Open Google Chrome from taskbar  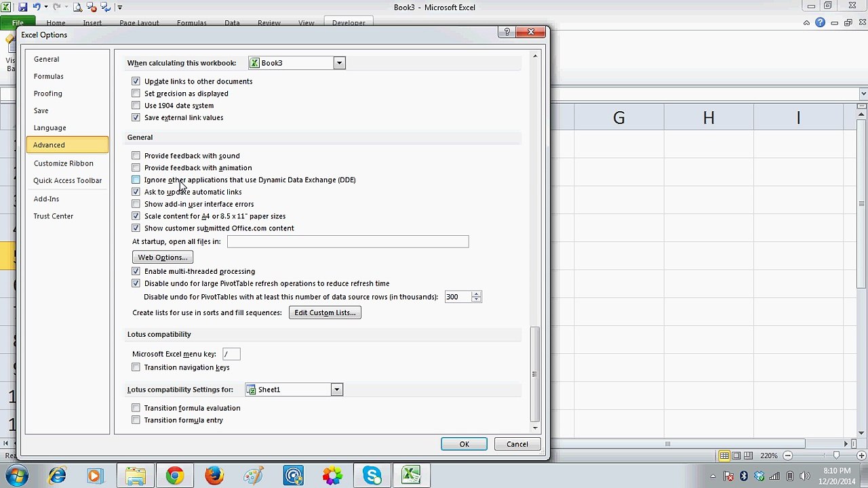click(175, 476)
